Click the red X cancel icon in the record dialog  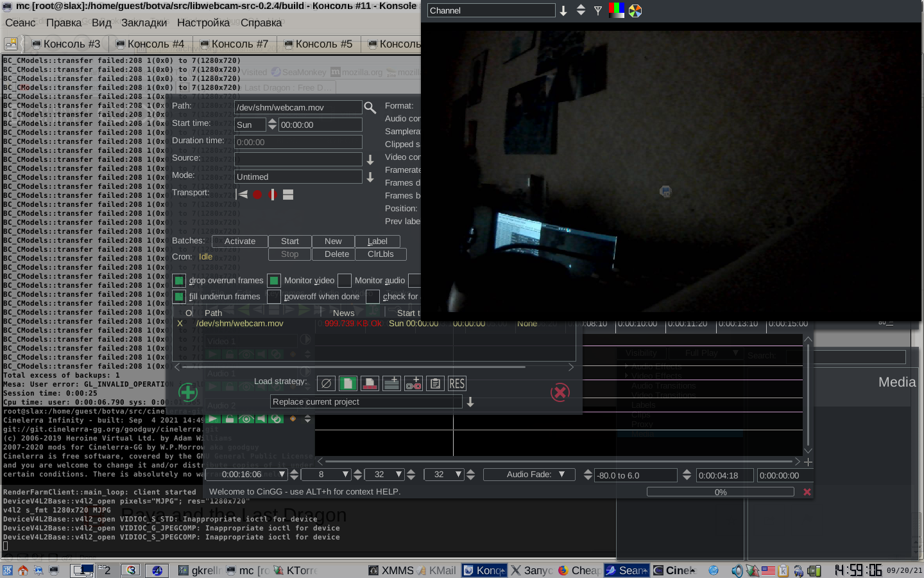tap(560, 392)
